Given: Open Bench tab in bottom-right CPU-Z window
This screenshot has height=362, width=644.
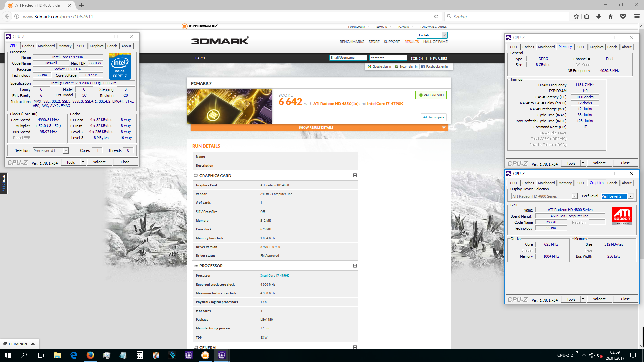Looking at the screenshot, I should [612, 183].
